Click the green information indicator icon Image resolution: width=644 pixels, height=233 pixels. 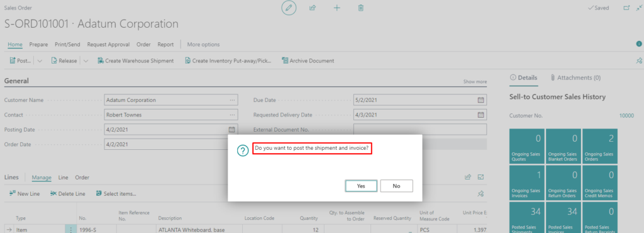point(639,43)
